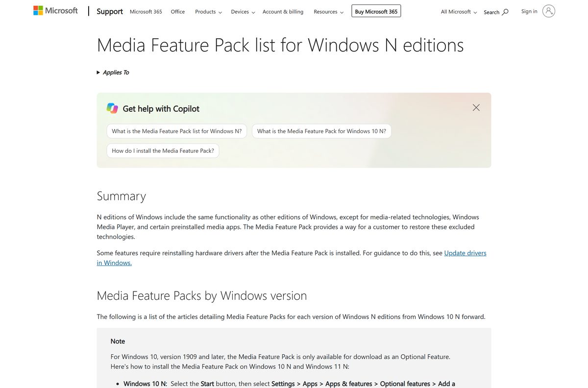
Task: Ask What is the Media Feature Pack for Windows 10 N
Action: pos(321,131)
